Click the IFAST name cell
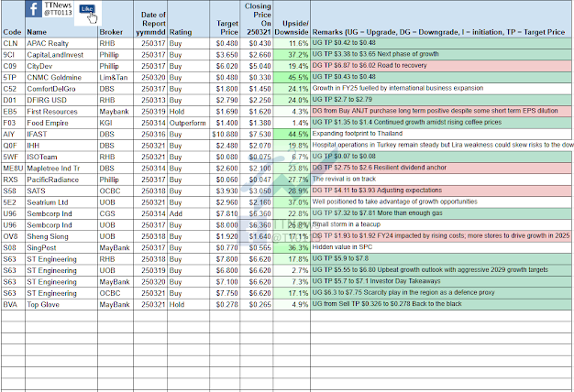Viewport: 574px width, 392px height. [x=61, y=135]
